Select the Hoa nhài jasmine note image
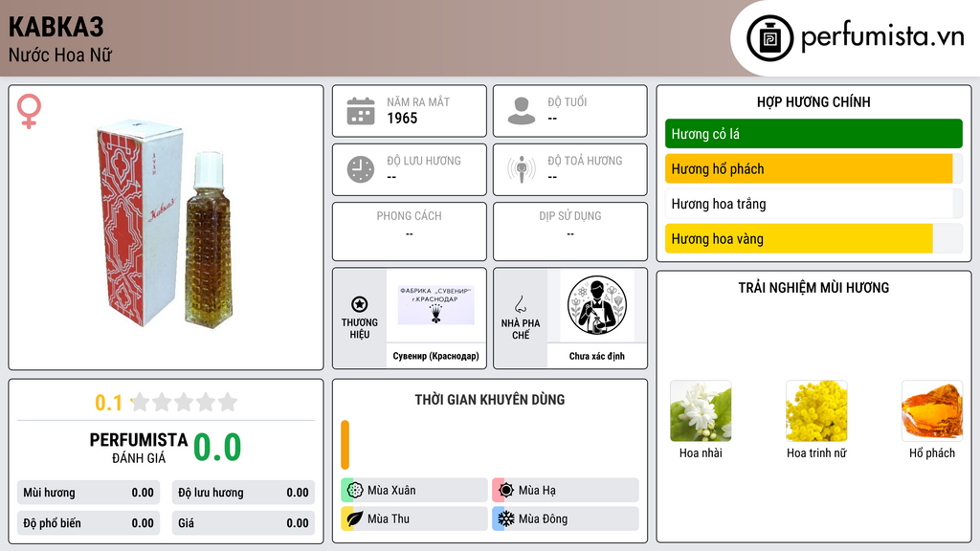Viewport: 980px width, 551px height. coord(701,411)
